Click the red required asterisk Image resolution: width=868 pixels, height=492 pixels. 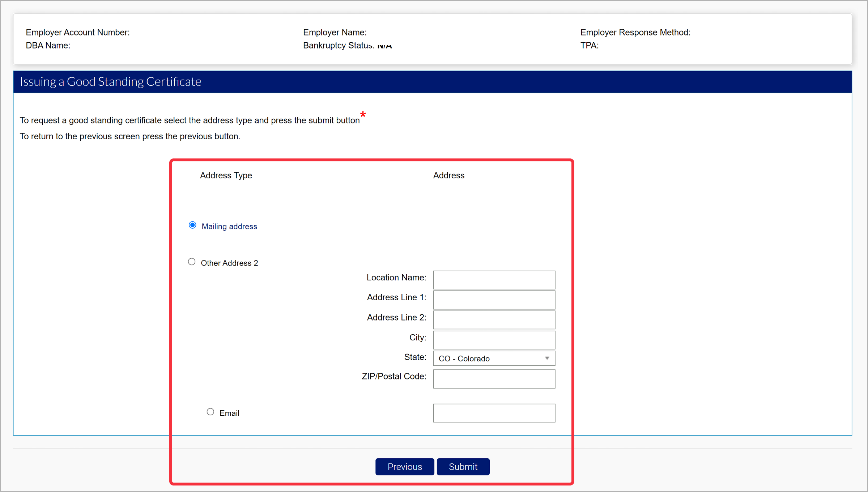[x=363, y=115]
